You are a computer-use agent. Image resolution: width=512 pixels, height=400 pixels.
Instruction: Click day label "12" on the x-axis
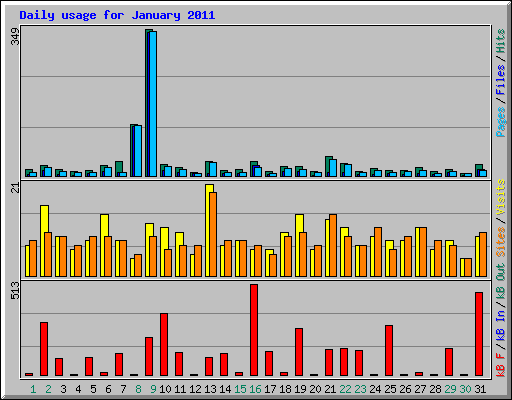pos(195,389)
